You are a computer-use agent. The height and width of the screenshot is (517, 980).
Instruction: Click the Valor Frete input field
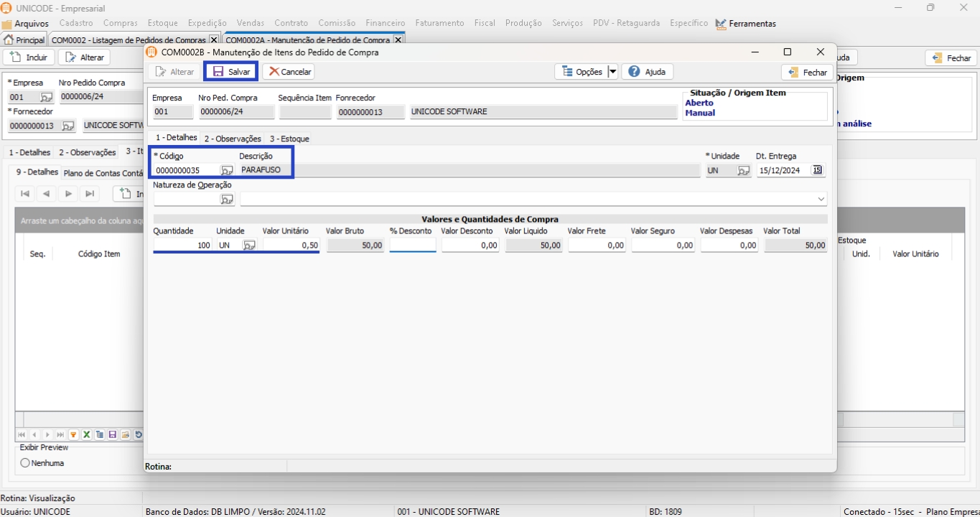point(596,246)
